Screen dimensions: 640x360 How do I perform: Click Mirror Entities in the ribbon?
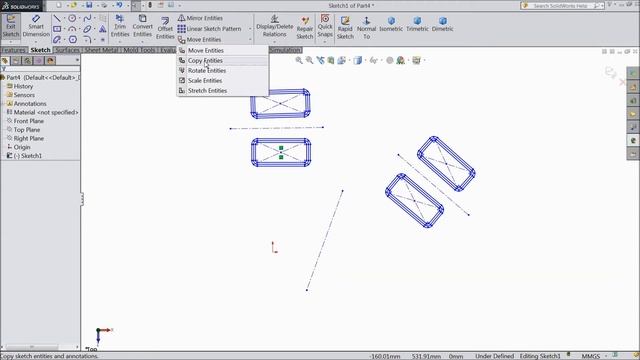coord(200,18)
